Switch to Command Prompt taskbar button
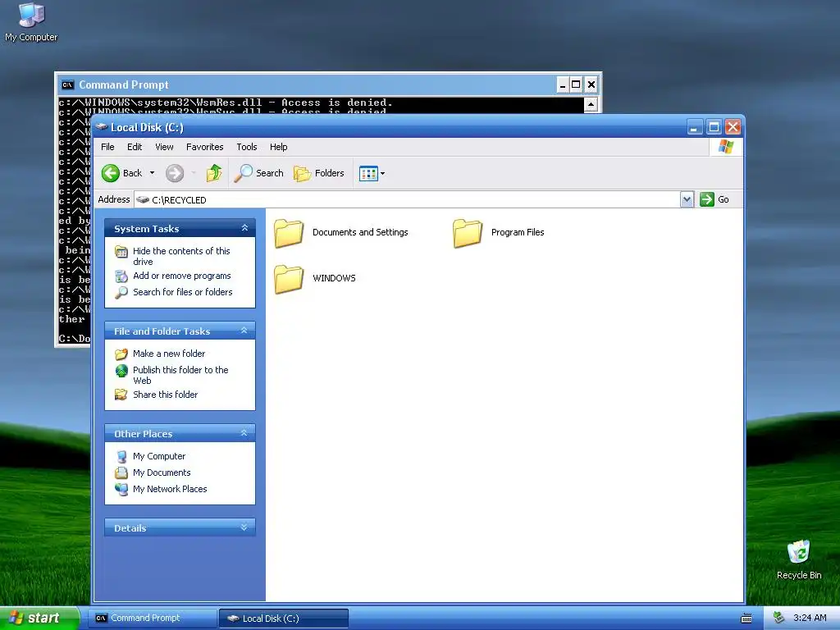840x630 pixels. click(x=153, y=619)
